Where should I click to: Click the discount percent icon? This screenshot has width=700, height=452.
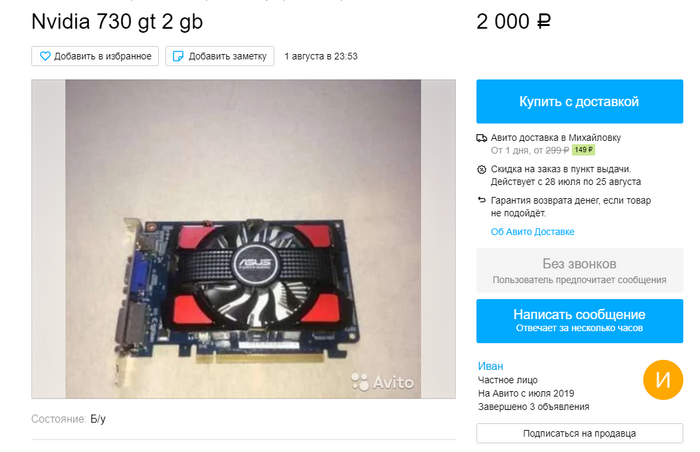pos(481,169)
